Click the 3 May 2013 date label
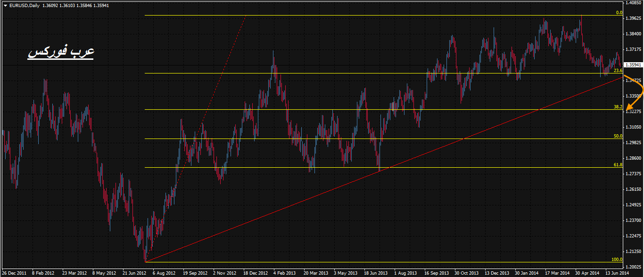 346,273
